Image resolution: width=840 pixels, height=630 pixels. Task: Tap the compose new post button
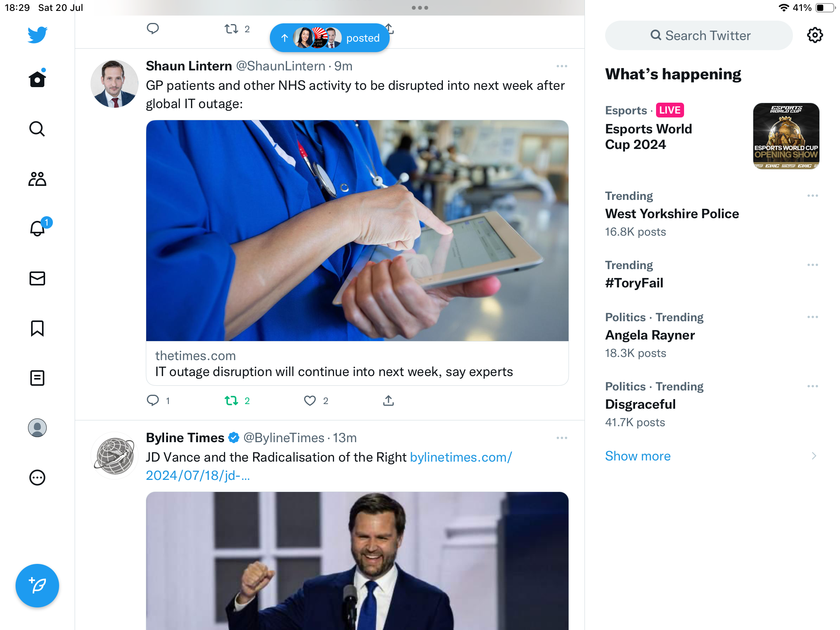click(37, 586)
